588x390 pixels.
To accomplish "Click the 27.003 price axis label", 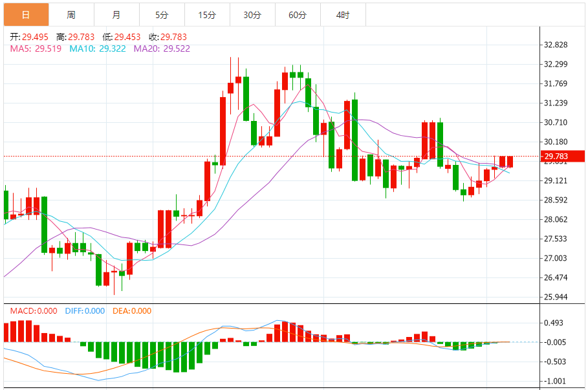I will [x=556, y=258].
